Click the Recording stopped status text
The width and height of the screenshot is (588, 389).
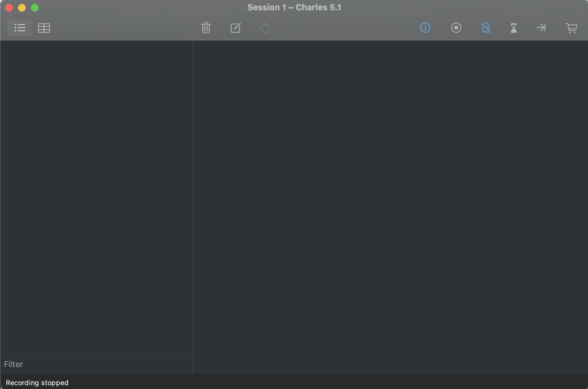(37, 383)
